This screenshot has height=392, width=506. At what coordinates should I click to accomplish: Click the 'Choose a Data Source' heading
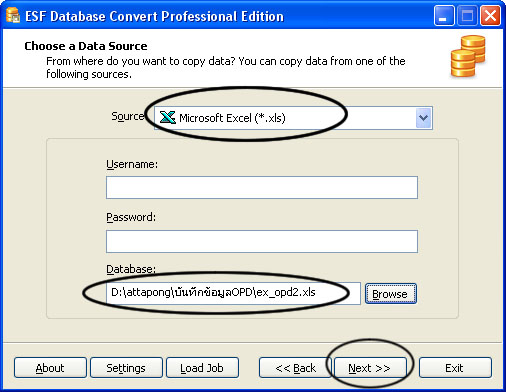86,46
